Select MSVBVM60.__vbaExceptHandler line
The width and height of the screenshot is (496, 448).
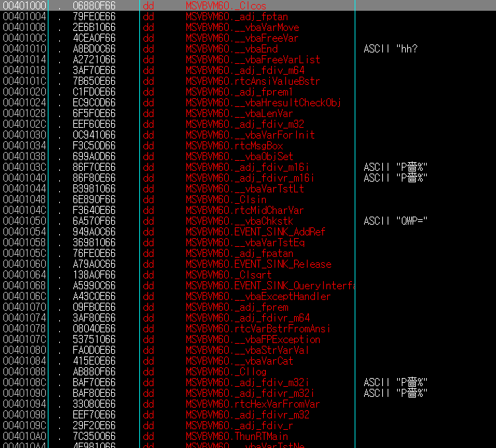pyautogui.click(x=258, y=296)
